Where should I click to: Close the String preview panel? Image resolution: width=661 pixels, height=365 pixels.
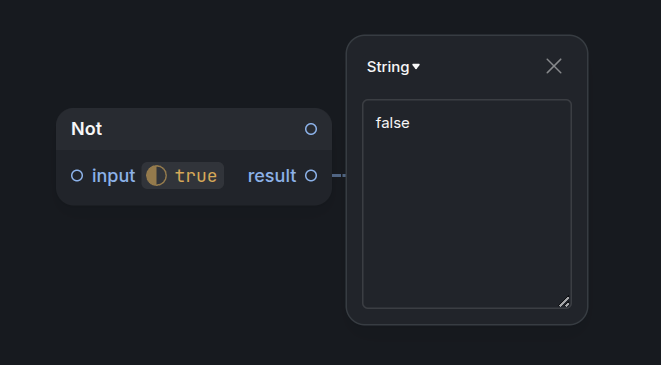pos(554,66)
